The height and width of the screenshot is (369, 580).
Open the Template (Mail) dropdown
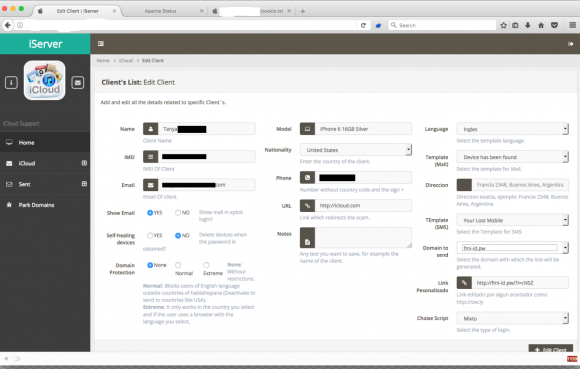pos(513,157)
